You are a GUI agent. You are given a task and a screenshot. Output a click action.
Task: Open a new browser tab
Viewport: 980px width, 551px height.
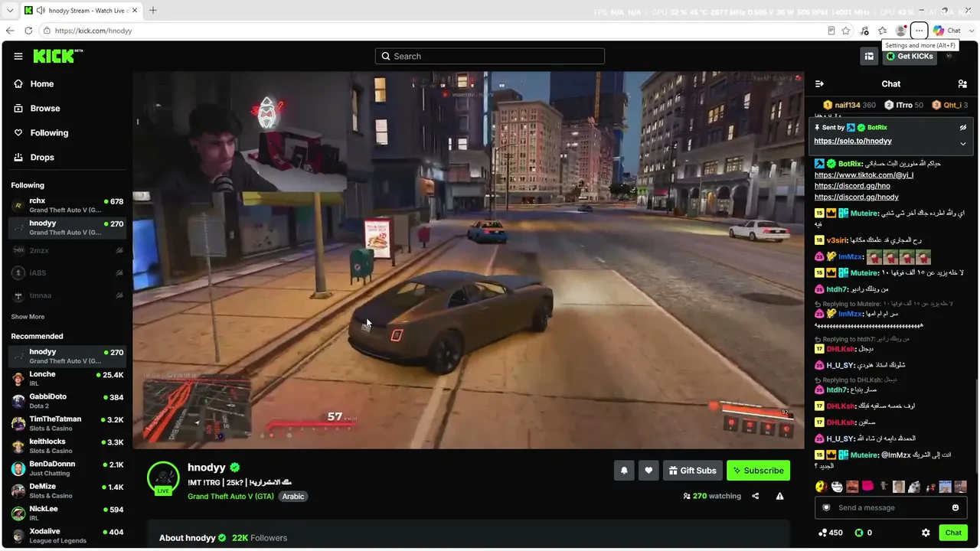153,11
